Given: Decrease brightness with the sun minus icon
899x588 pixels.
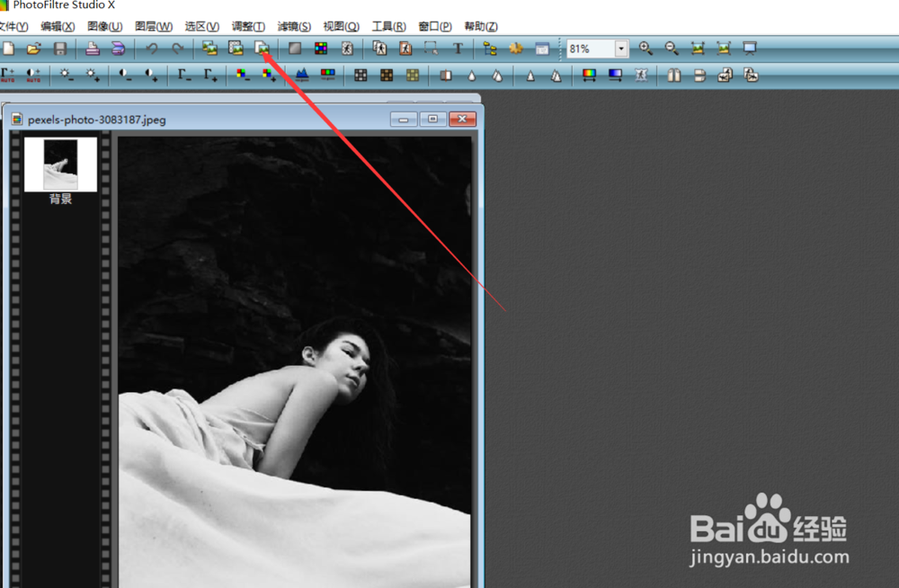Looking at the screenshot, I should click(x=66, y=76).
